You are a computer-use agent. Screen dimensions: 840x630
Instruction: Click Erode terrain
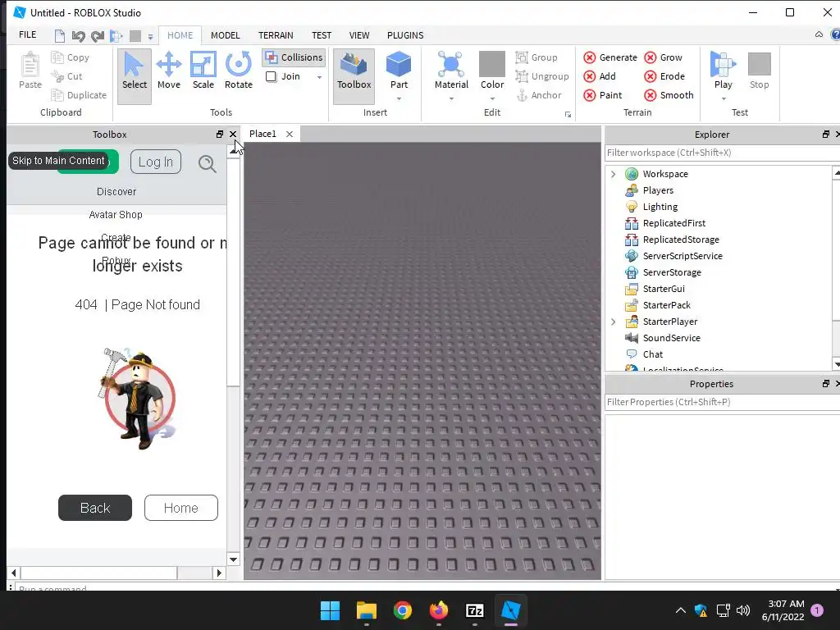(x=664, y=76)
